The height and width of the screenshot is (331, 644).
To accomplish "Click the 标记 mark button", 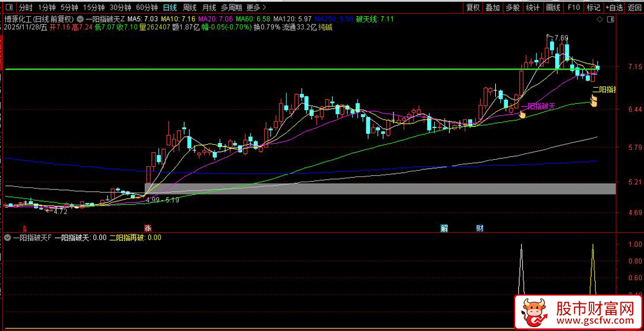I will tap(594, 7).
